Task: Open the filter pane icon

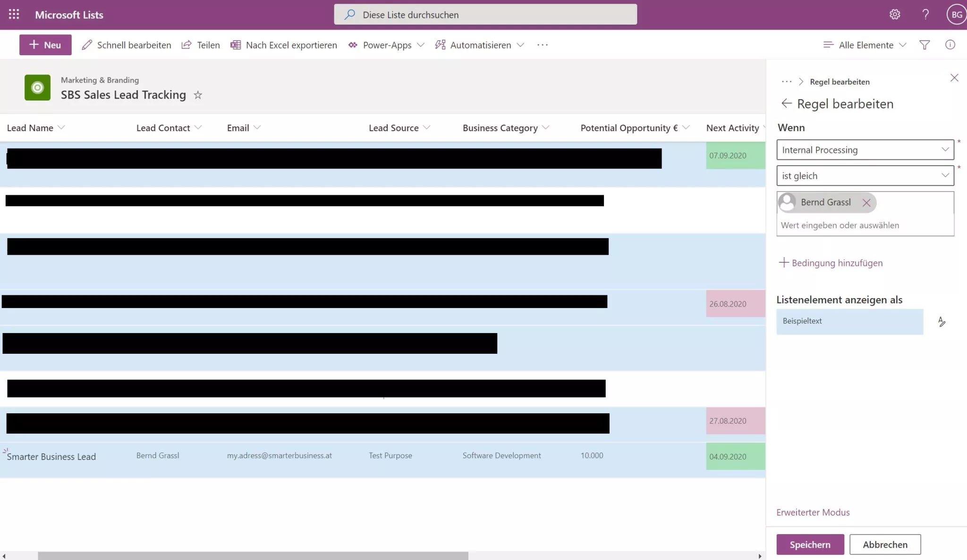Action: 925,44
